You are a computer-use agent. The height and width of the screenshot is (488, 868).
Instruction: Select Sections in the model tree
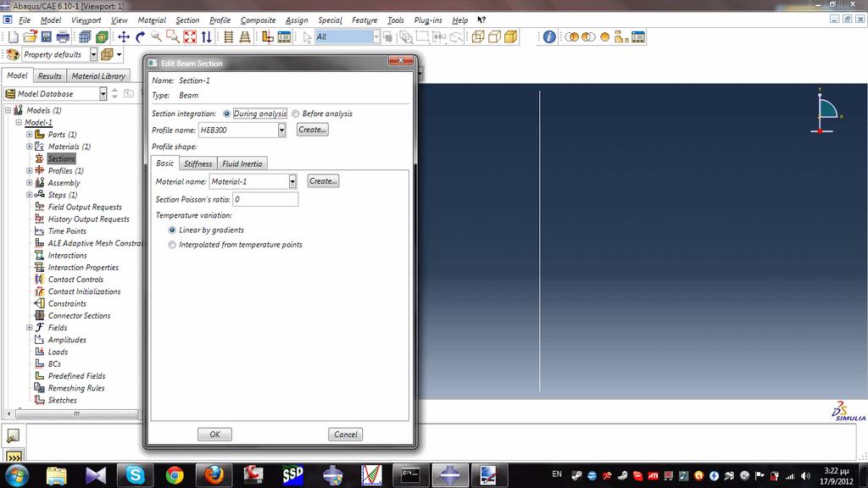click(61, 158)
